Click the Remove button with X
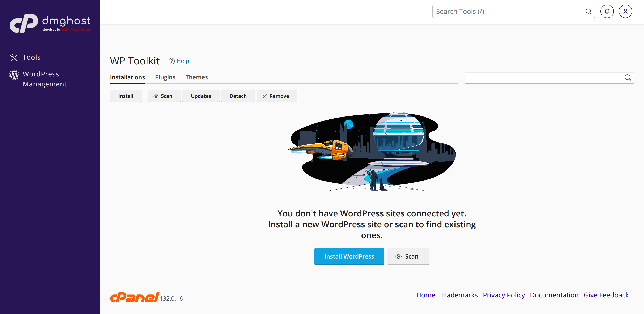Screen dimensions: 644x314 pos(277,96)
